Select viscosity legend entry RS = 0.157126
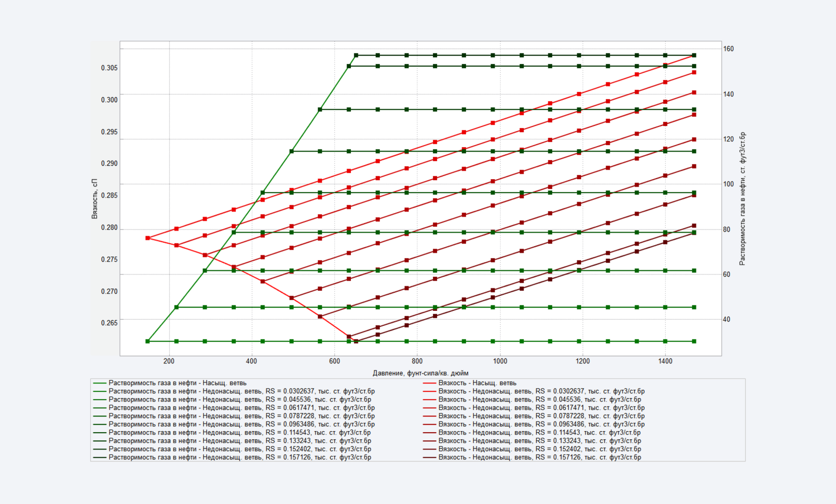The image size is (836, 504). [532, 457]
